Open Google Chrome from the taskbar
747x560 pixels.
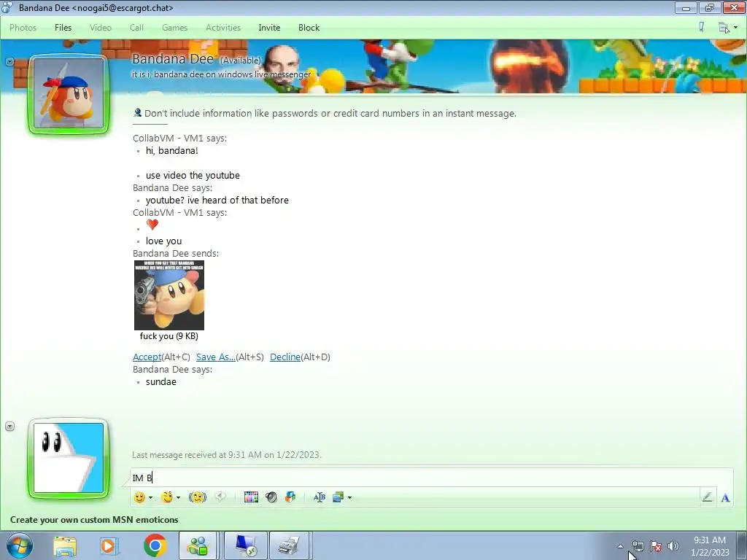coord(155,545)
